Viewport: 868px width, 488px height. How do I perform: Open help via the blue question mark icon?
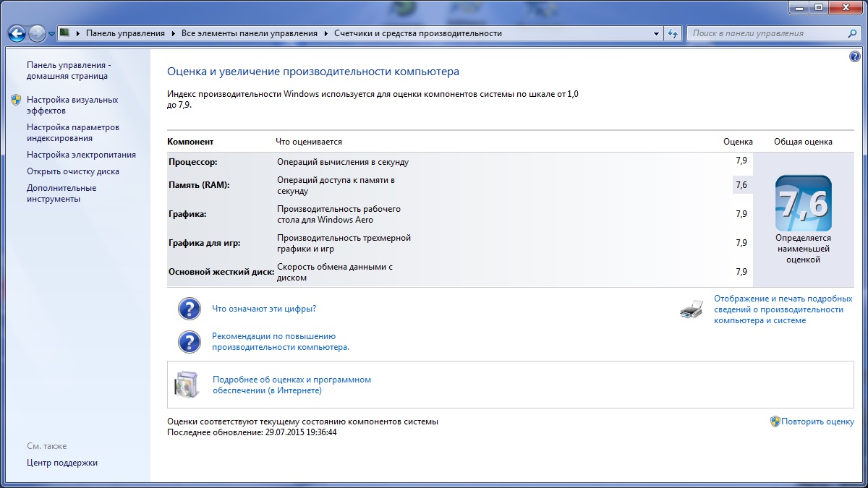click(x=855, y=57)
